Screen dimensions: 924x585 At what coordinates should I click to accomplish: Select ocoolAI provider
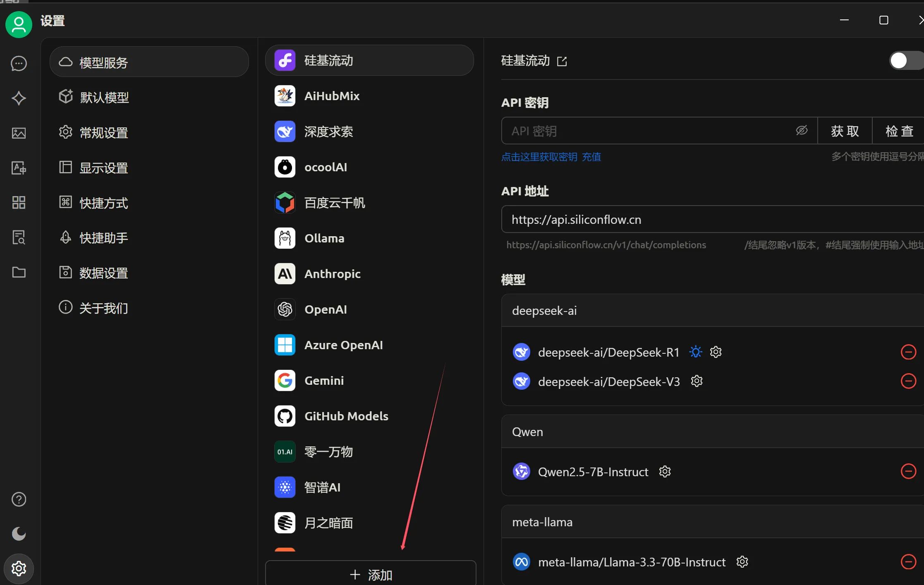[x=369, y=167]
